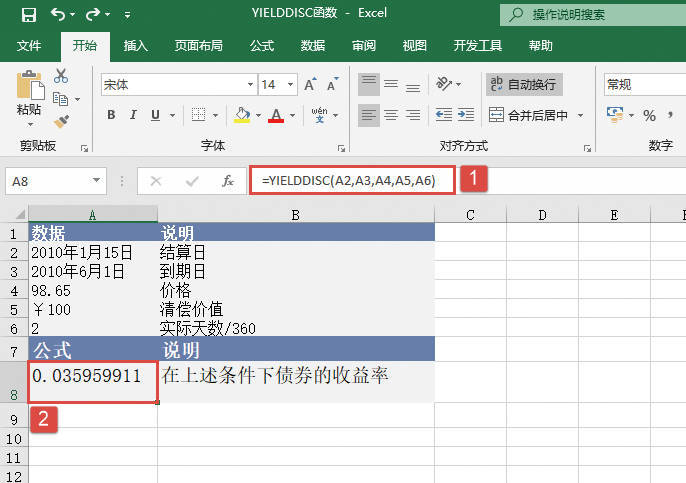Image resolution: width=686 pixels, height=483 pixels.
Task: Click the wén phonetic guide icon
Action: point(320,115)
